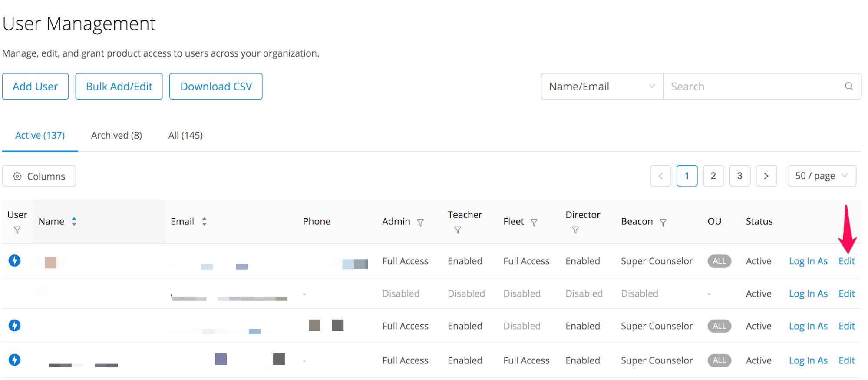Image resolution: width=868 pixels, height=380 pixels.
Task: Open the Columns settings selector
Action: [39, 176]
